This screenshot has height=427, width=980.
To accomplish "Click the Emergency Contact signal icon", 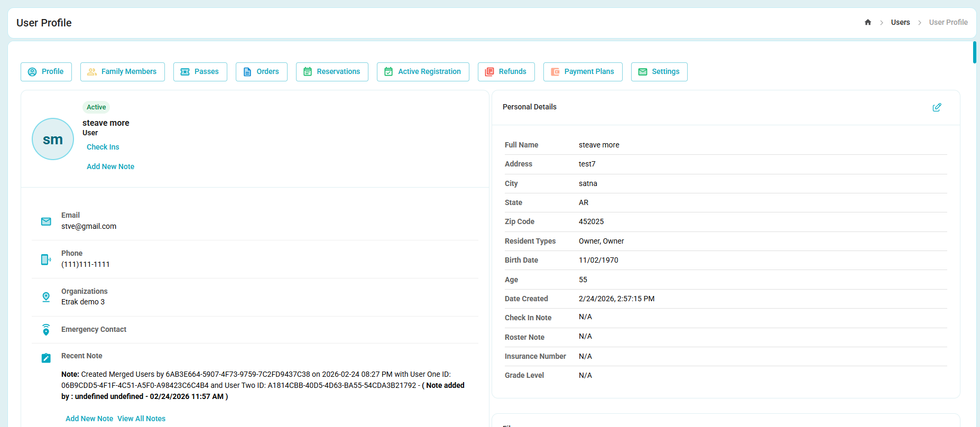I will click(x=46, y=330).
